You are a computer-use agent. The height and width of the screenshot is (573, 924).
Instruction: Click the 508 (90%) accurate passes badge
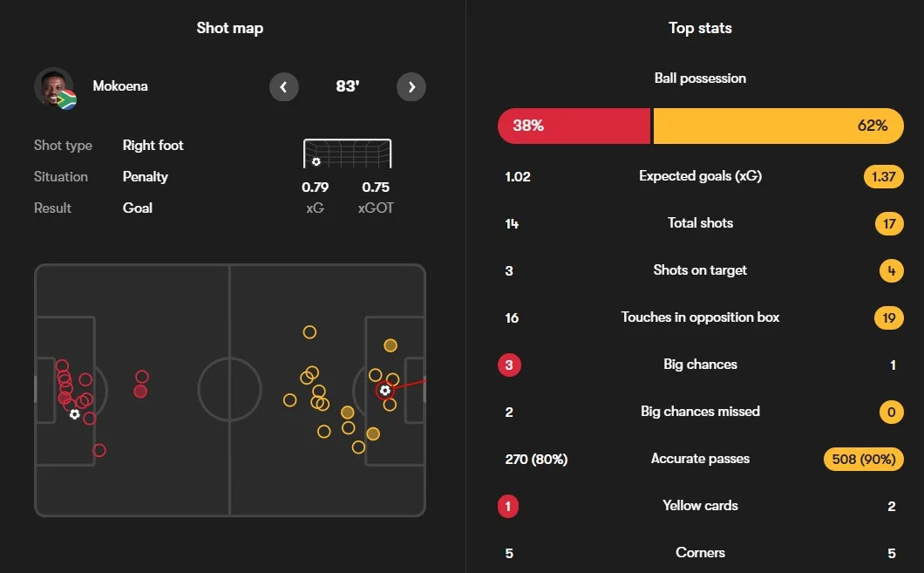pyautogui.click(x=863, y=460)
